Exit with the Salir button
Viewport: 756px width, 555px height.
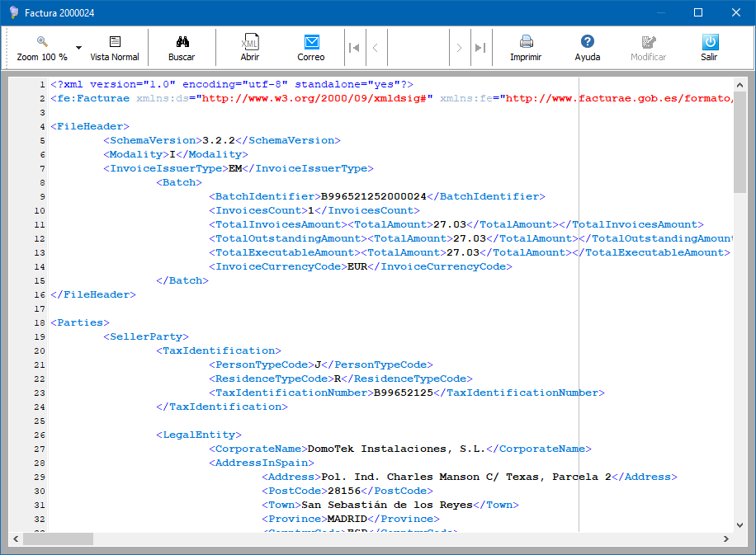point(709,48)
